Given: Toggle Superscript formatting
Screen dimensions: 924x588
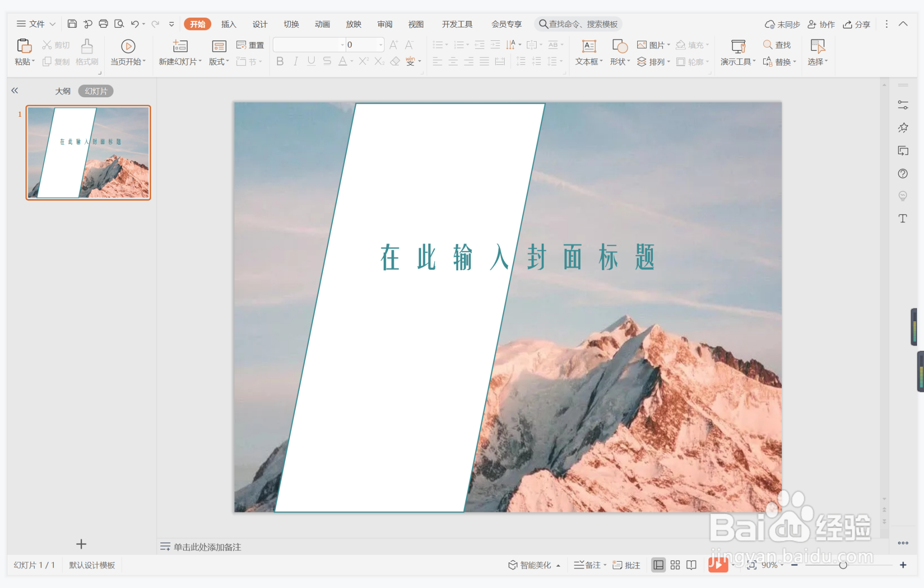Looking at the screenshot, I should (363, 61).
